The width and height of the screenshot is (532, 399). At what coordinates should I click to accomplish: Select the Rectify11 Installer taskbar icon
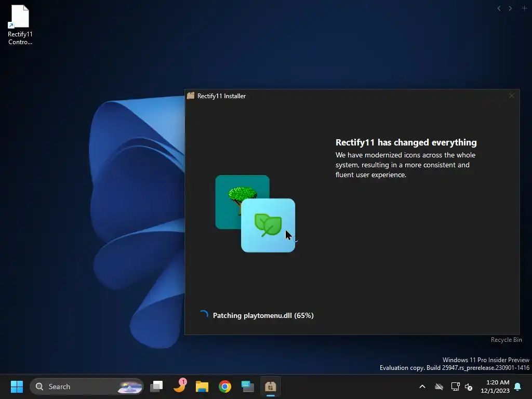[x=270, y=387]
